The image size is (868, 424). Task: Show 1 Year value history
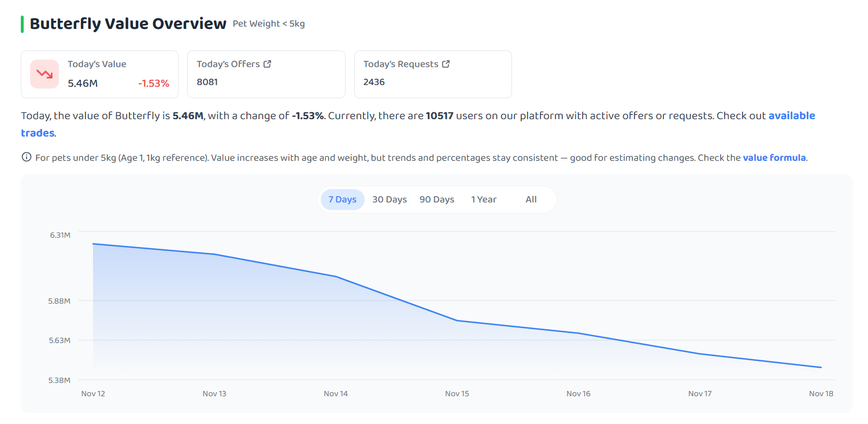point(484,200)
